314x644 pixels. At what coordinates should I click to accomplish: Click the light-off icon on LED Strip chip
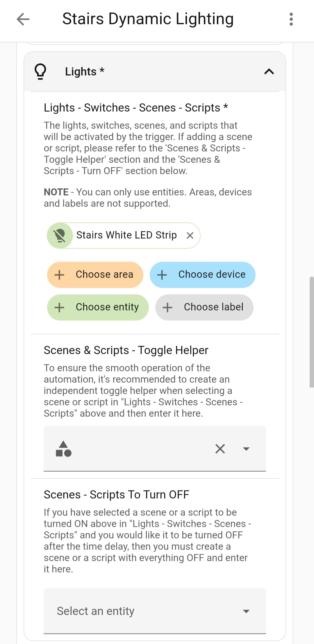click(60, 236)
